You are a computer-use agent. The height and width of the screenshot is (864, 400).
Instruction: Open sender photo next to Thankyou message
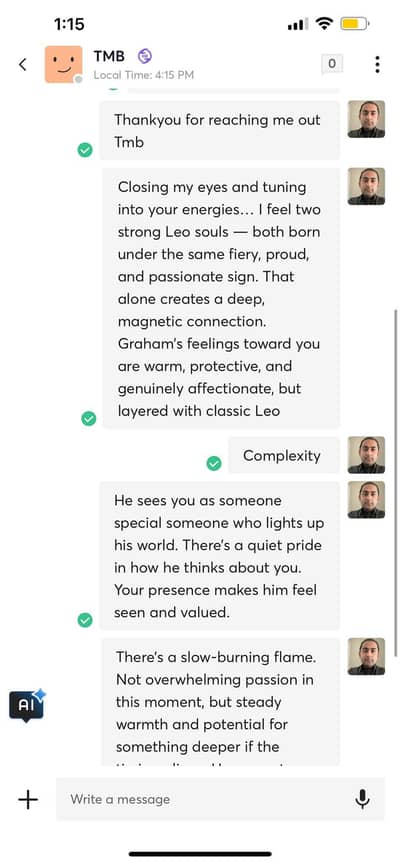tap(366, 119)
